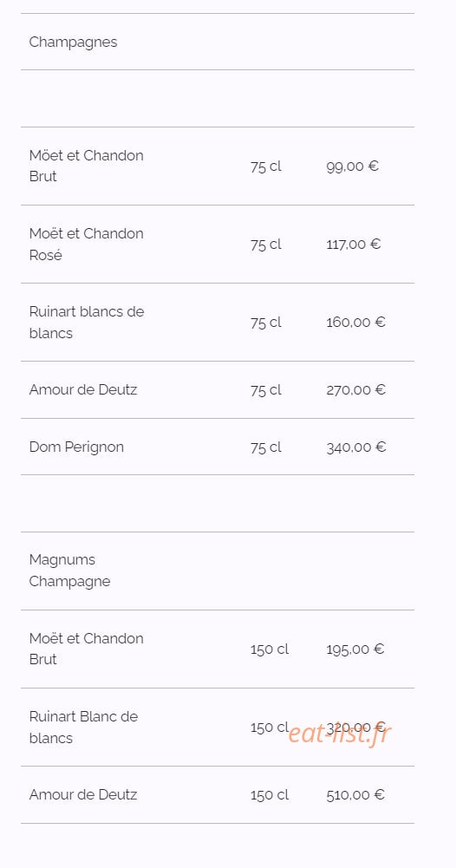Click the 150 cl size of Moët Brut
456x868 pixels.
click(x=270, y=649)
